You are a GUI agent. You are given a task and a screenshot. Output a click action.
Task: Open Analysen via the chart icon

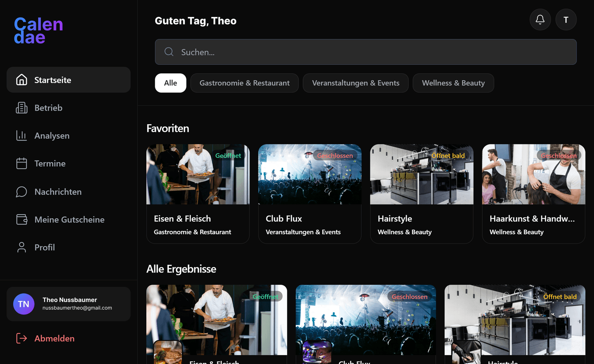coord(21,136)
